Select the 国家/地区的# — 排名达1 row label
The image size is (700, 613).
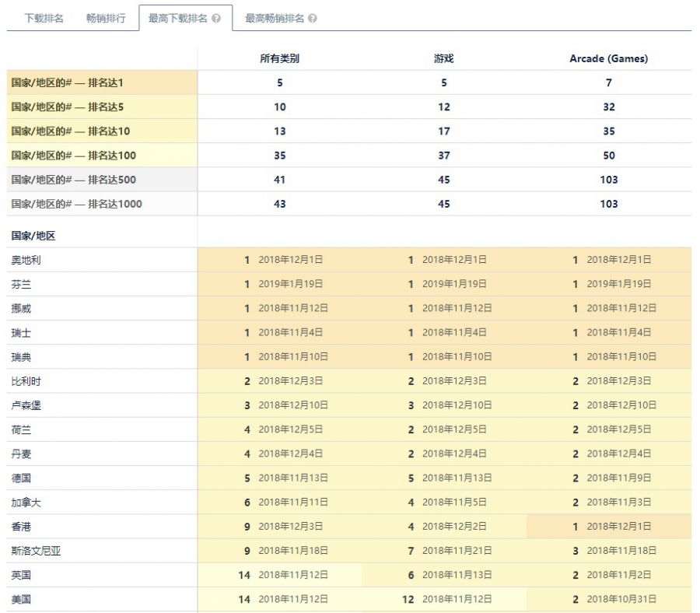102,82
